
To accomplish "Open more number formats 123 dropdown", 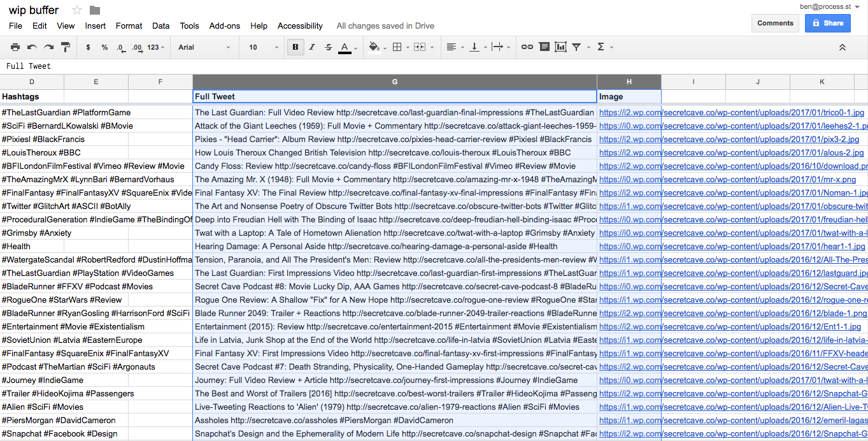I will click(x=155, y=47).
